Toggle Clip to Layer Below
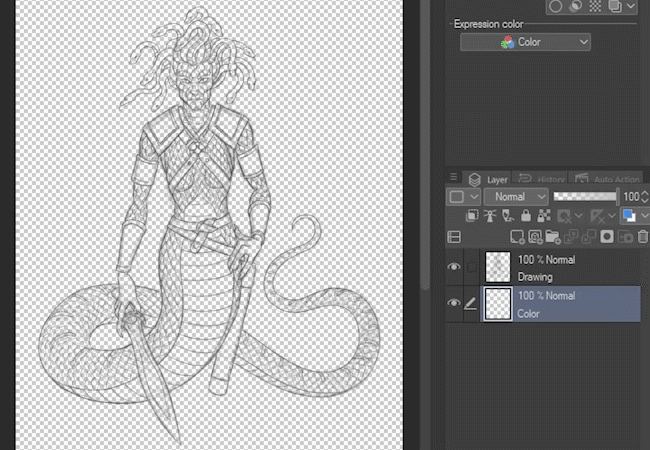 pos(472,216)
